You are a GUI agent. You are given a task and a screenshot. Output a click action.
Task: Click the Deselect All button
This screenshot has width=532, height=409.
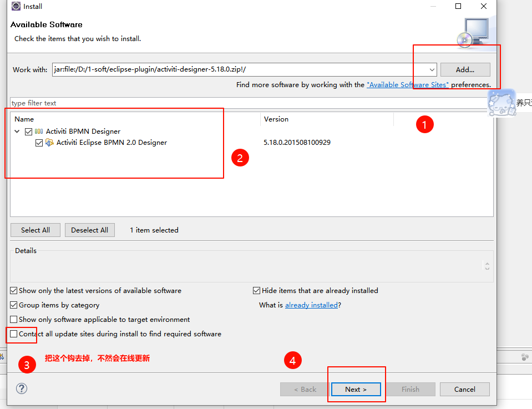point(89,230)
